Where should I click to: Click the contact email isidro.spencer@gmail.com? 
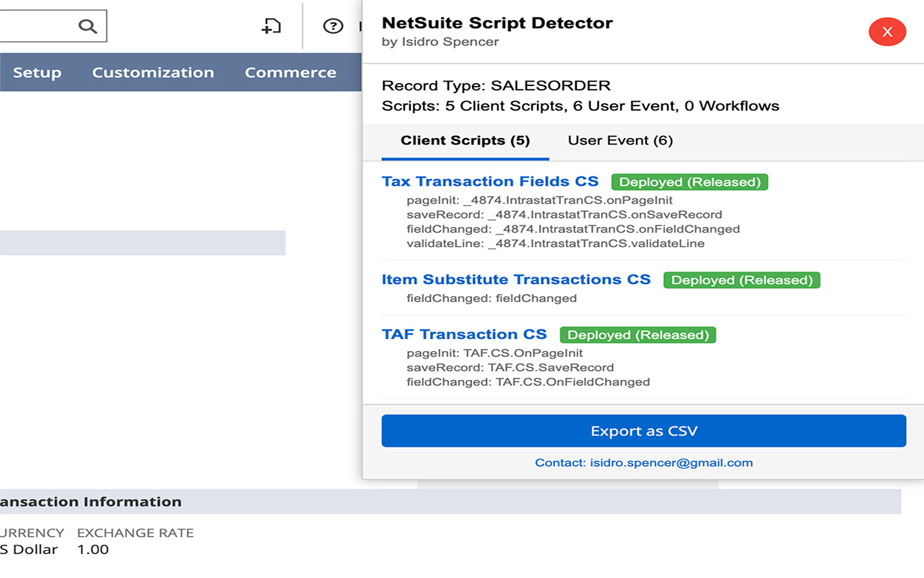644,462
